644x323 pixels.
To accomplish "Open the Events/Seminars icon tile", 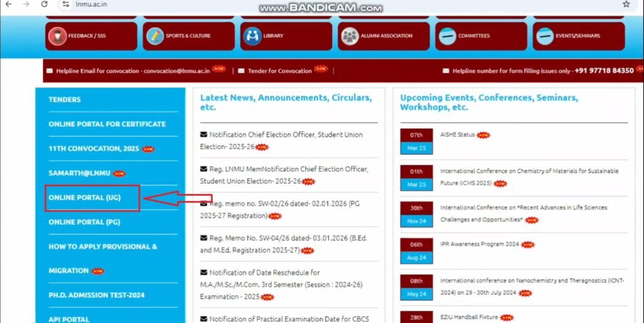I will (x=545, y=36).
